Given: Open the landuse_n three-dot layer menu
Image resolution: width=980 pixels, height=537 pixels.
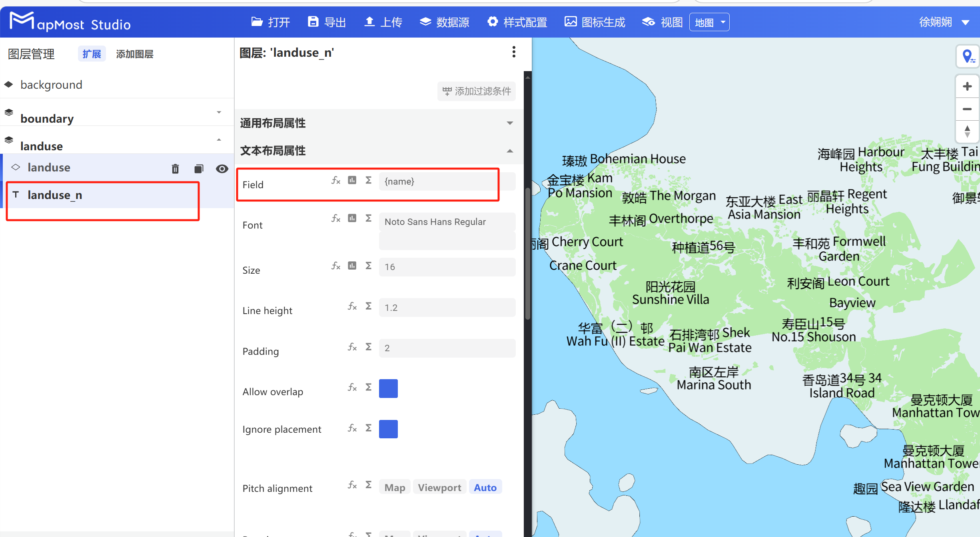Looking at the screenshot, I should click(514, 52).
